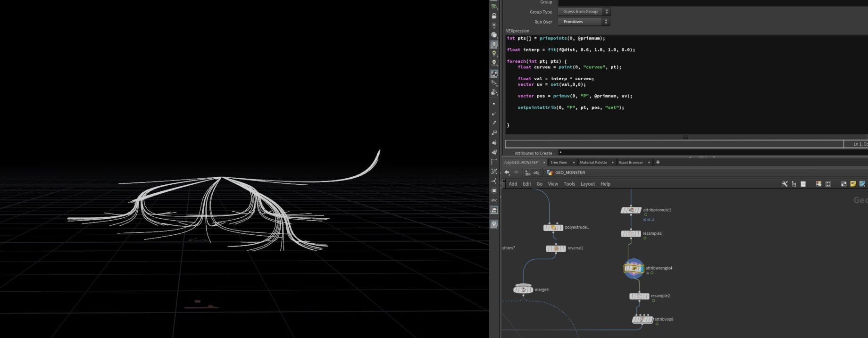Click the abc text icon in viewport toolbar
Screen dimensions: 868x338
tap(494, 200)
